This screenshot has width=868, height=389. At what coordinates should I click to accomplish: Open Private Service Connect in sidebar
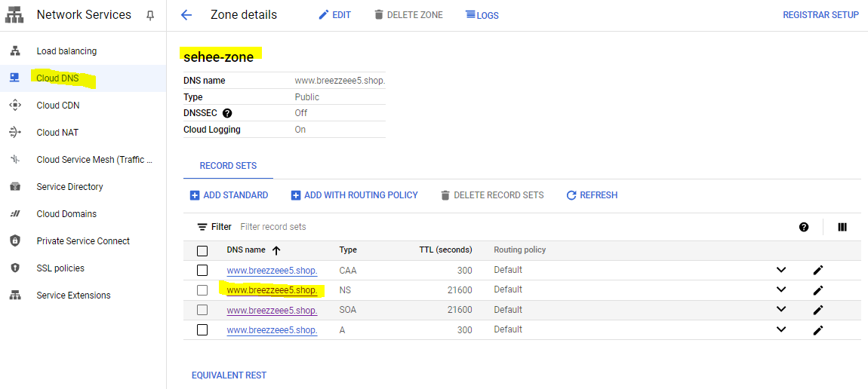(x=83, y=241)
